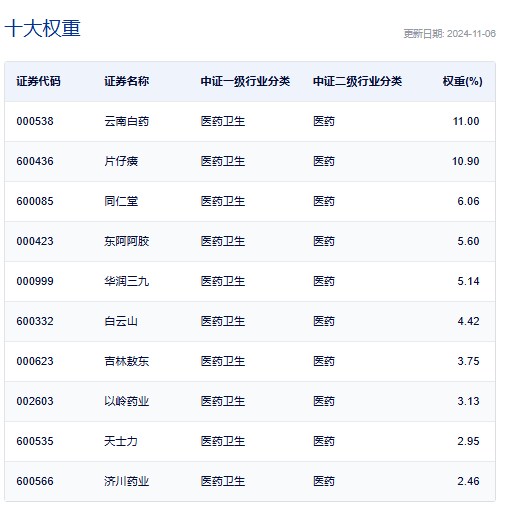Click the 中证一级行业分类 column header

(245, 81)
